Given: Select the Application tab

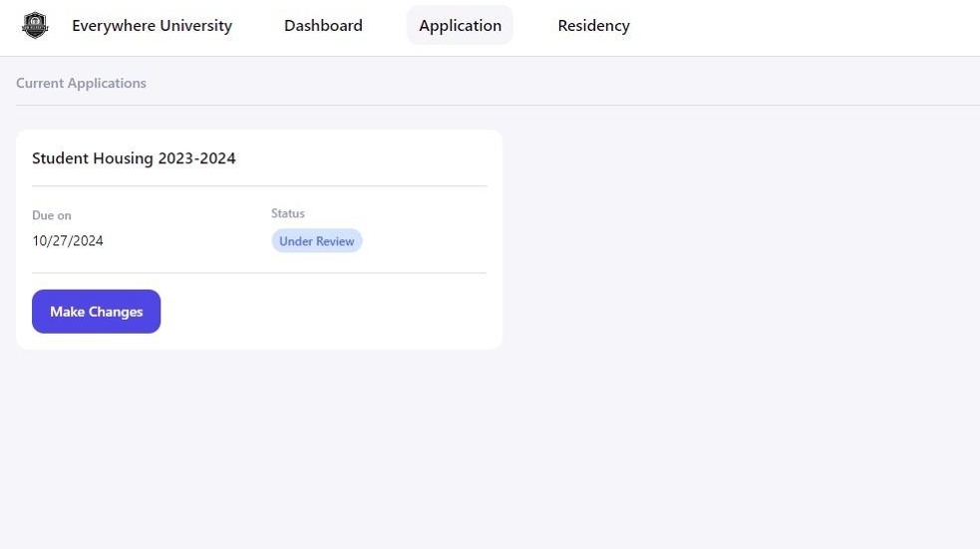Looking at the screenshot, I should point(460,26).
